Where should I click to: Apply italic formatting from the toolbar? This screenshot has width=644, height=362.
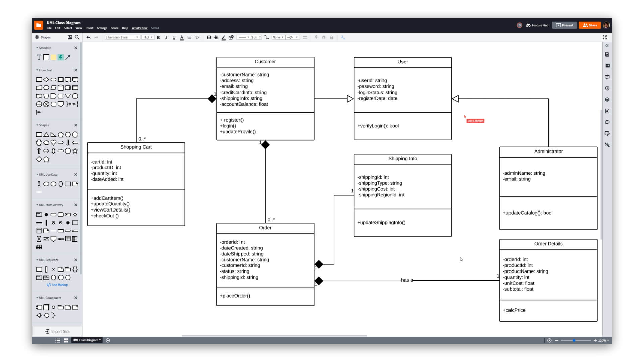tap(166, 37)
